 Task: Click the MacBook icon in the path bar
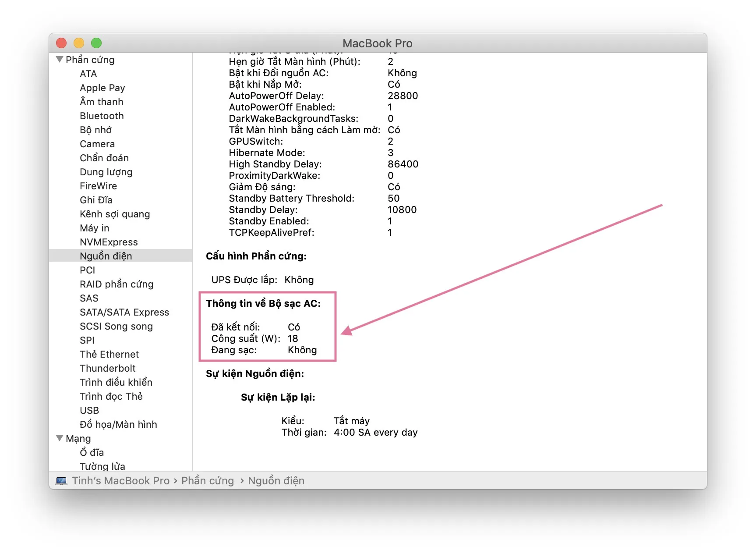61,481
